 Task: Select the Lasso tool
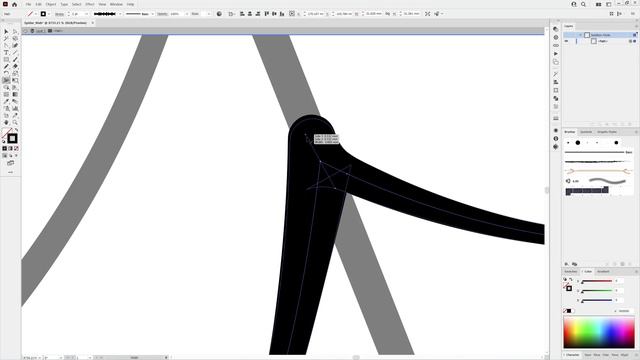(x=15, y=38)
